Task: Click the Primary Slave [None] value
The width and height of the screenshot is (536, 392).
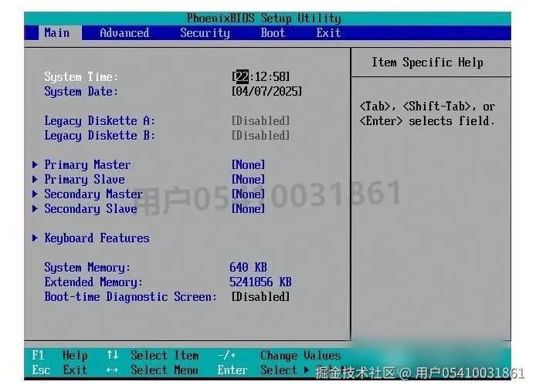Action: coord(248,180)
